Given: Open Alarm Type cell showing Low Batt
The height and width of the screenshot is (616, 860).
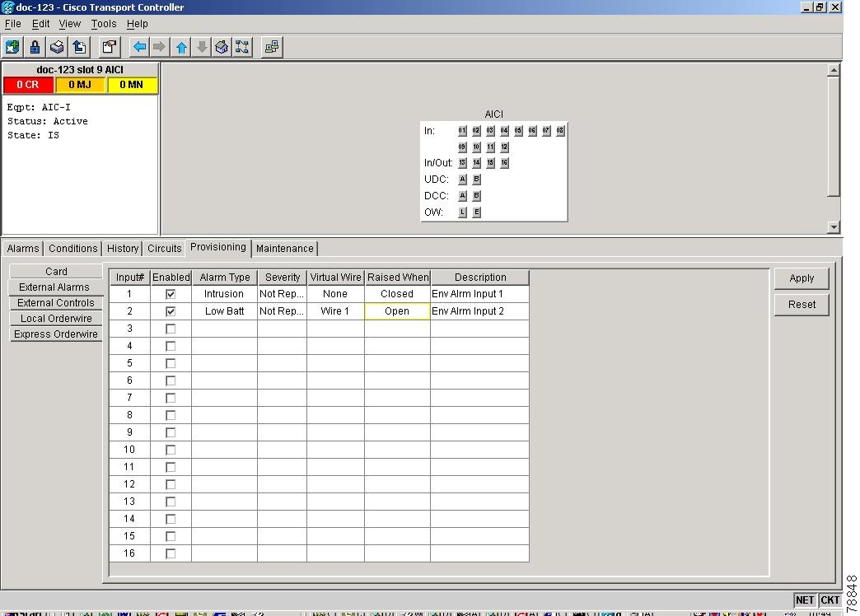Looking at the screenshot, I should coord(224,311).
